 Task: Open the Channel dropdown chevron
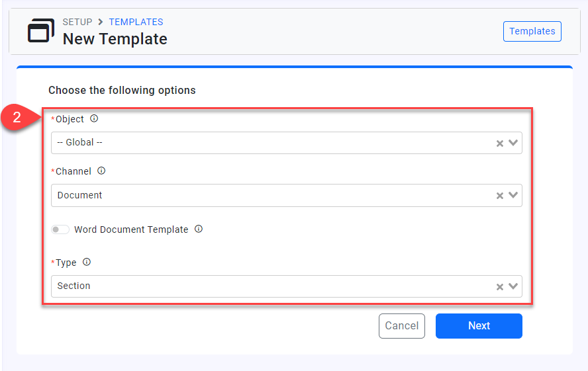tap(513, 196)
